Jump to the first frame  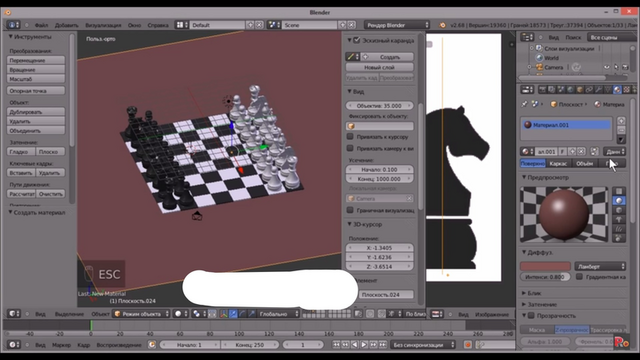pos(336,344)
